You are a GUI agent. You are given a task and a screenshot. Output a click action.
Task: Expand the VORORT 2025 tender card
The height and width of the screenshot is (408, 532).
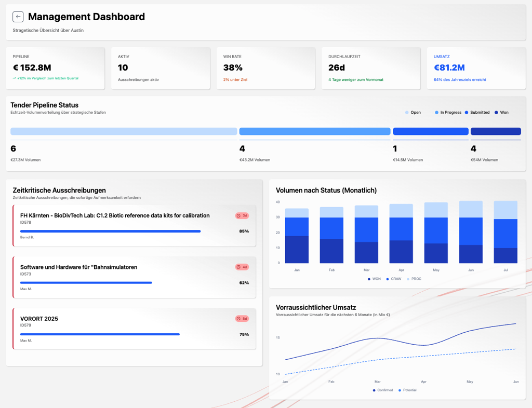tap(134, 329)
